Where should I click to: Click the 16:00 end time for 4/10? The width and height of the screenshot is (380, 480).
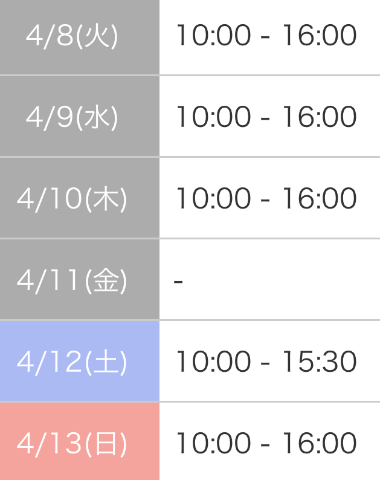(320, 198)
